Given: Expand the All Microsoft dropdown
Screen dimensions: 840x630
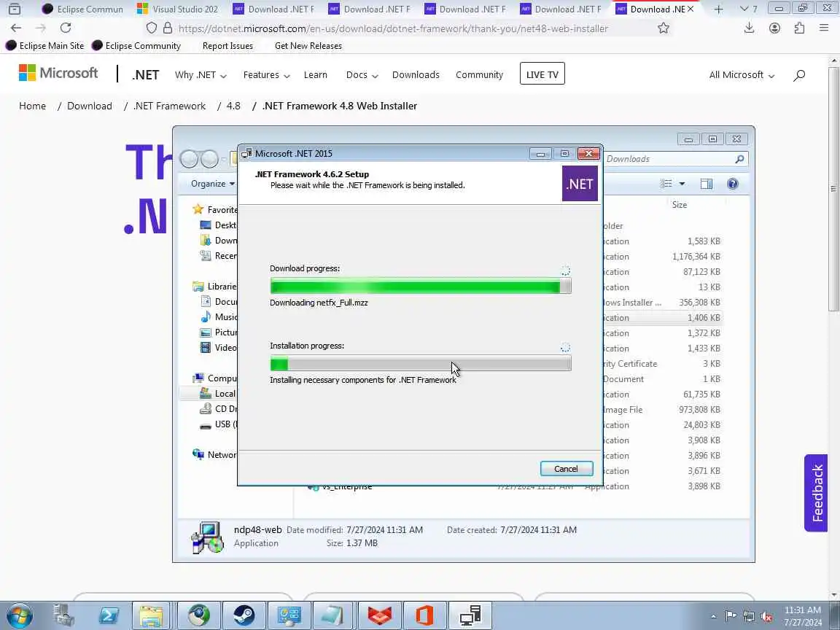Looking at the screenshot, I should (x=742, y=75).
